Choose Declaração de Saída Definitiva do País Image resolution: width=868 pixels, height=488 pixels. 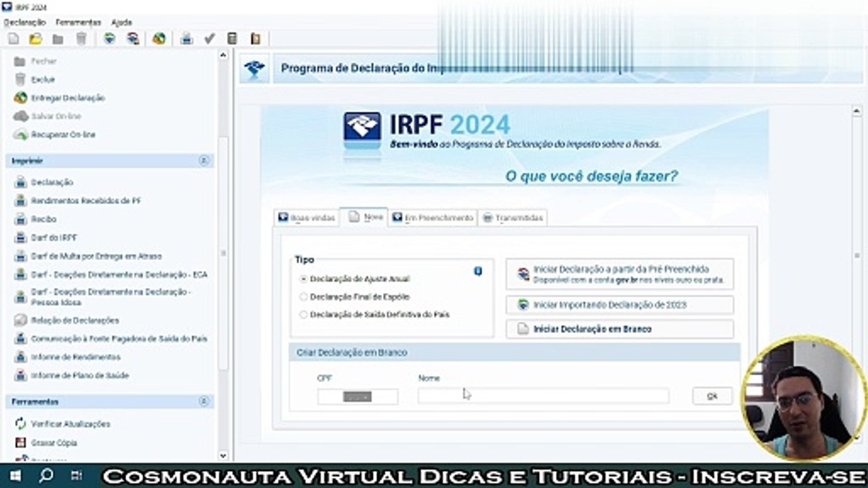pyautogui.click(x=303, y=314)
